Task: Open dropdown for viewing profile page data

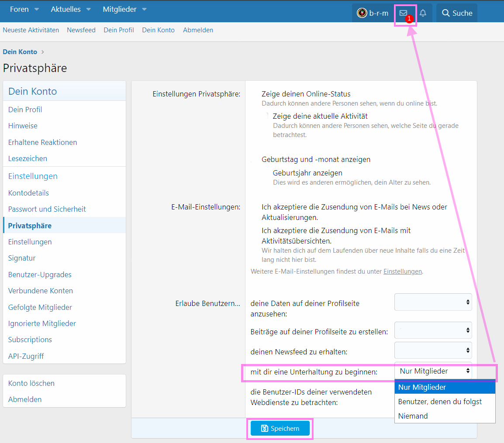Action: coord(433,302)
